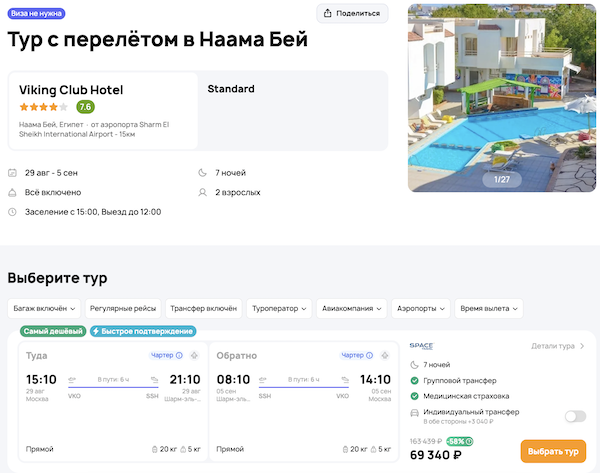The image size is (600, 473).
Task: Expand the Аэропорты dropdown
Action: click(x=420, y=309)
